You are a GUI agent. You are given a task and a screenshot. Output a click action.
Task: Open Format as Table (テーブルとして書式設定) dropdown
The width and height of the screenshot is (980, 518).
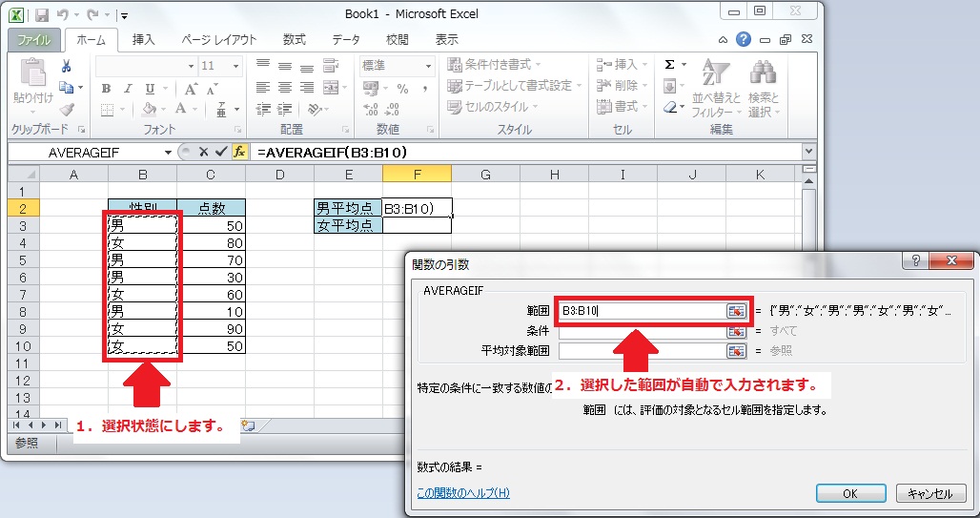[x=515, y=86]
